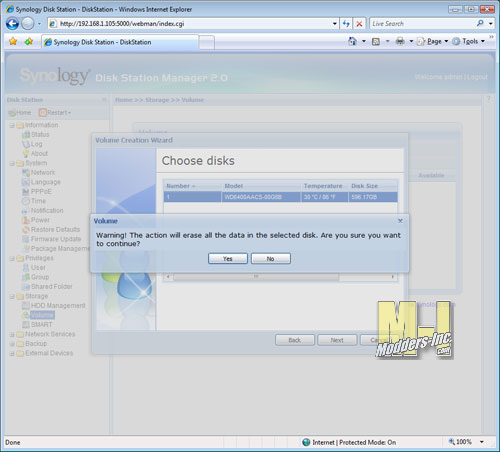Select Volume in Storage tree
The height and width of the screenshot is (452, 500).
[x=38, y=315]
